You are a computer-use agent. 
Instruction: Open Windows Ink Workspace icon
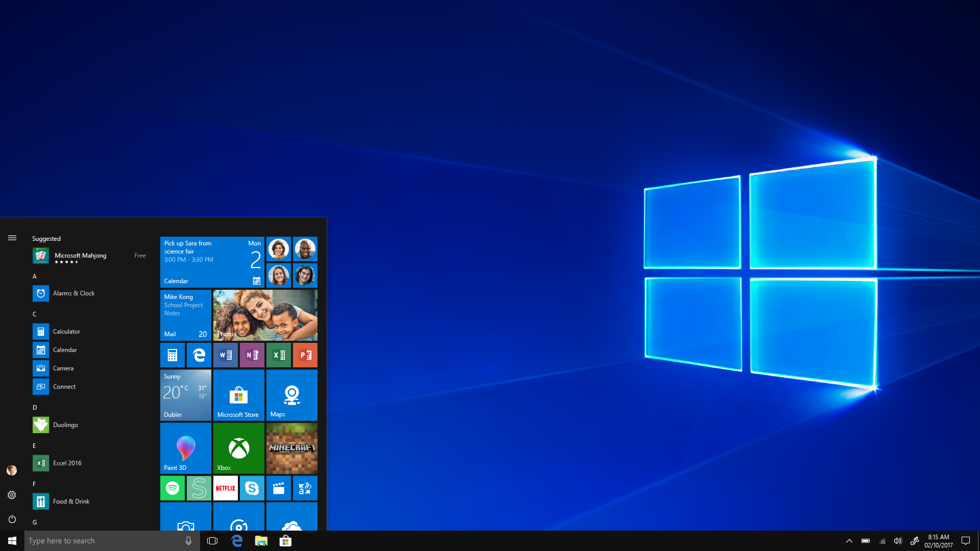pyautogui.click(x=915, y=541)
